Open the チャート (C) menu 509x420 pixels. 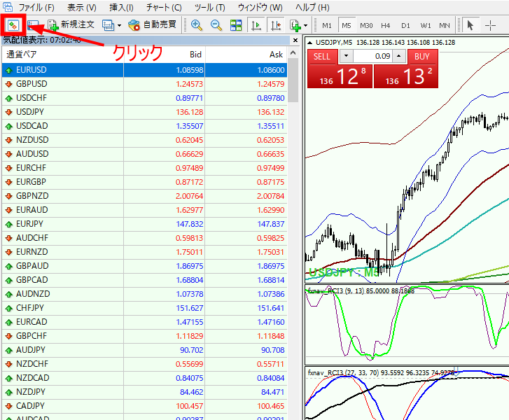(164, 7)
